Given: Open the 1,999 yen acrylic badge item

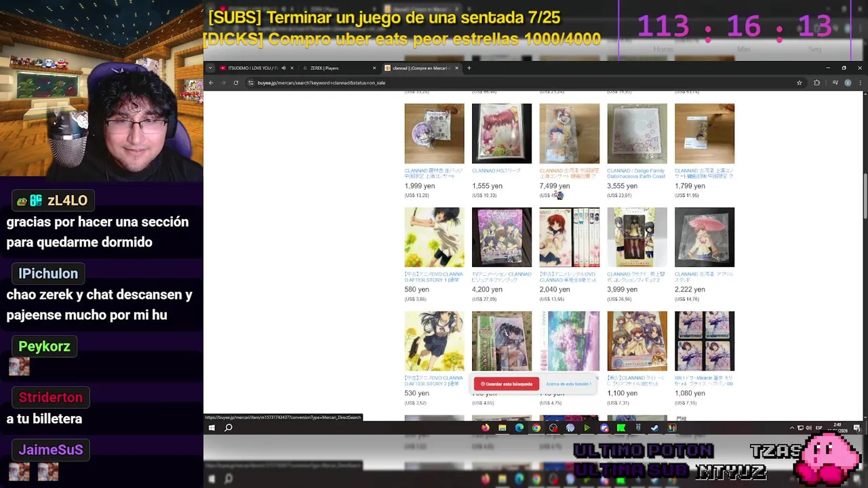Looking at the screenshot, I should [x=434, y=134].
